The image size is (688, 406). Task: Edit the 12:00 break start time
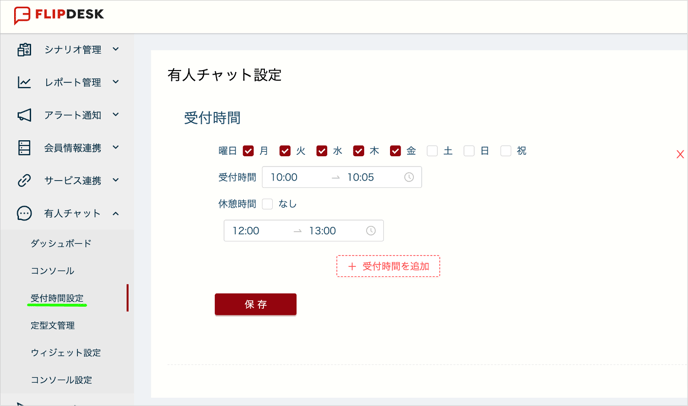tap(246, 231)
